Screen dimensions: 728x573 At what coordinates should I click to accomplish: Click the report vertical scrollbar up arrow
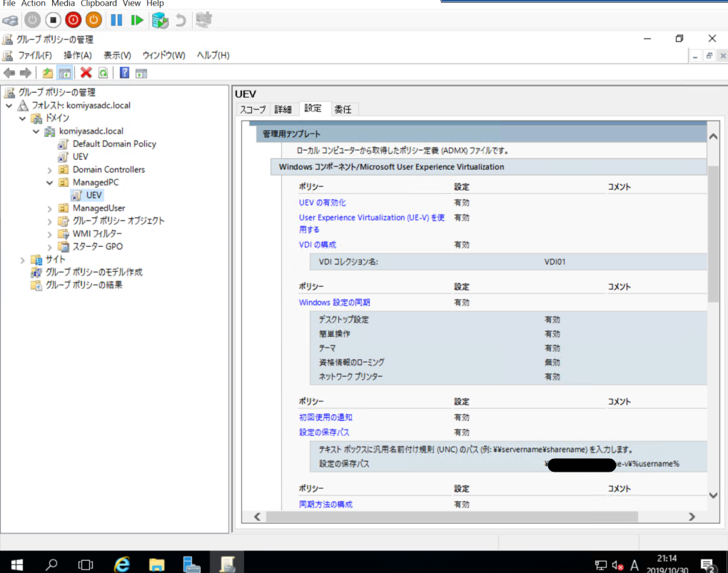[x=714, y=136]
